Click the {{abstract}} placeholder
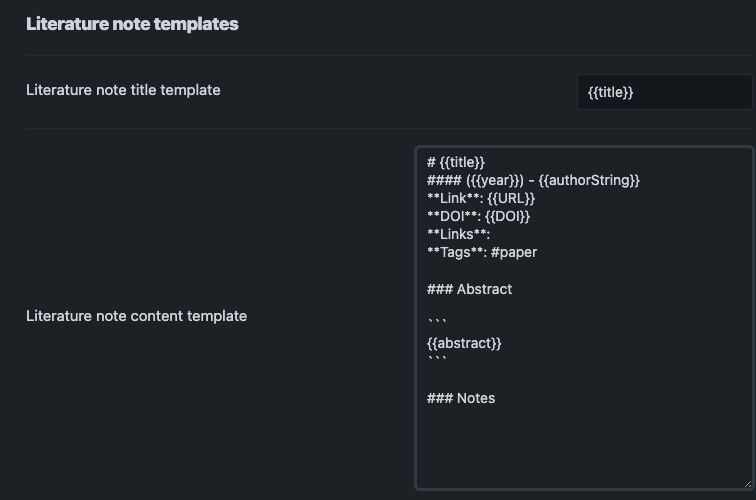Screen dimensions: 756x500 point(464,343)
